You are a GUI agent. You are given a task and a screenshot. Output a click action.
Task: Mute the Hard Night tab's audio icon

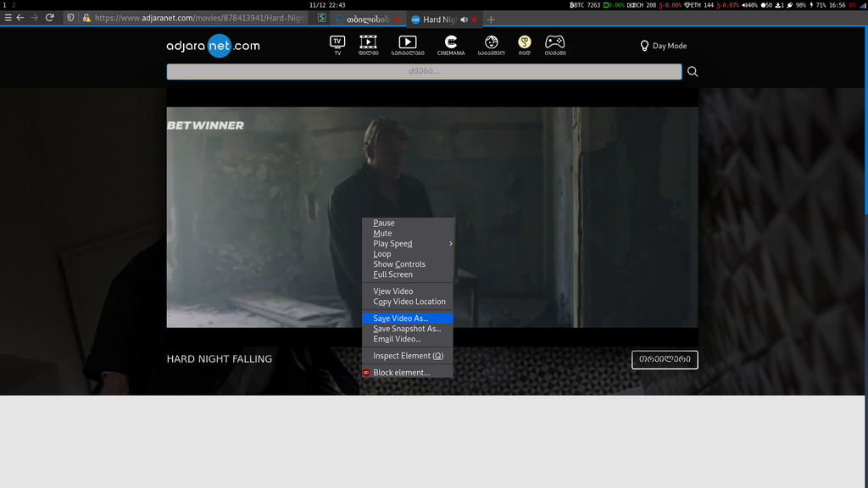coord(464,19)
